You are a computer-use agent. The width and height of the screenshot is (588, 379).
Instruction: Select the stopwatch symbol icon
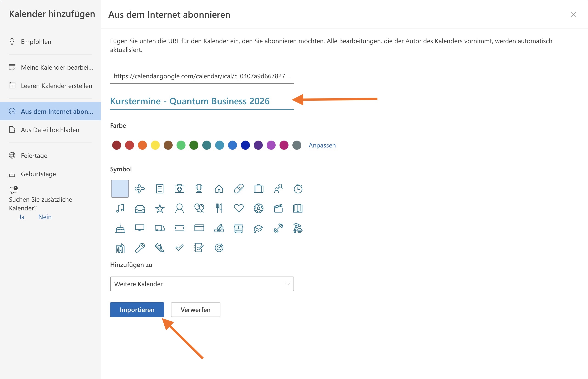[x=298, y=189]
